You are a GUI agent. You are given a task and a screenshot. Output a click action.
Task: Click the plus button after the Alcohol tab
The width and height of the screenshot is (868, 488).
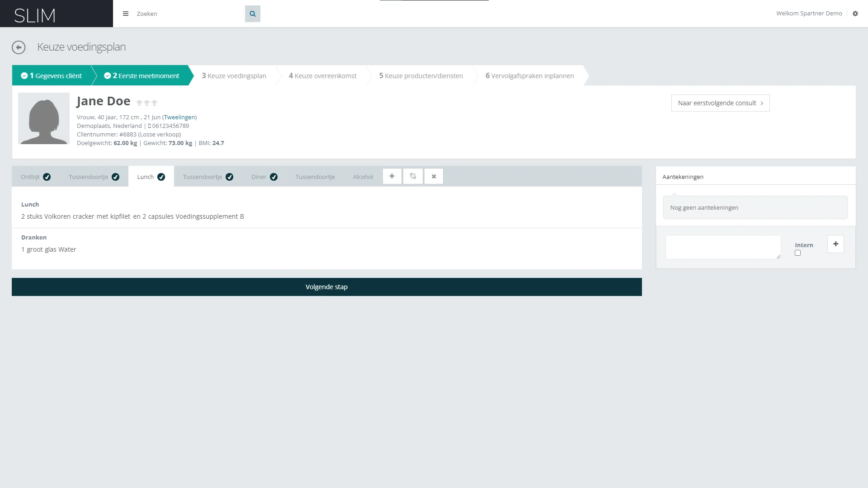tap(392, 176)
